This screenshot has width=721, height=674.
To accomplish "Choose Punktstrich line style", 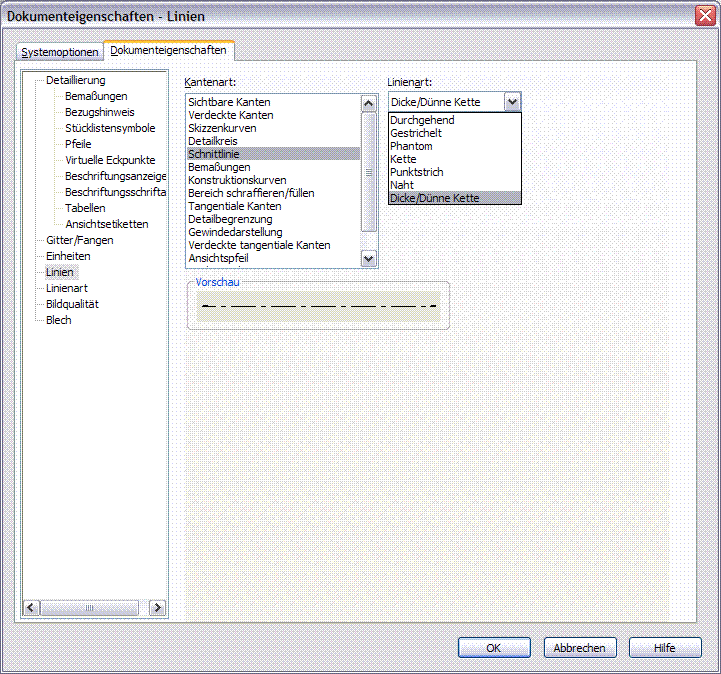I will [x=454, y=172].
